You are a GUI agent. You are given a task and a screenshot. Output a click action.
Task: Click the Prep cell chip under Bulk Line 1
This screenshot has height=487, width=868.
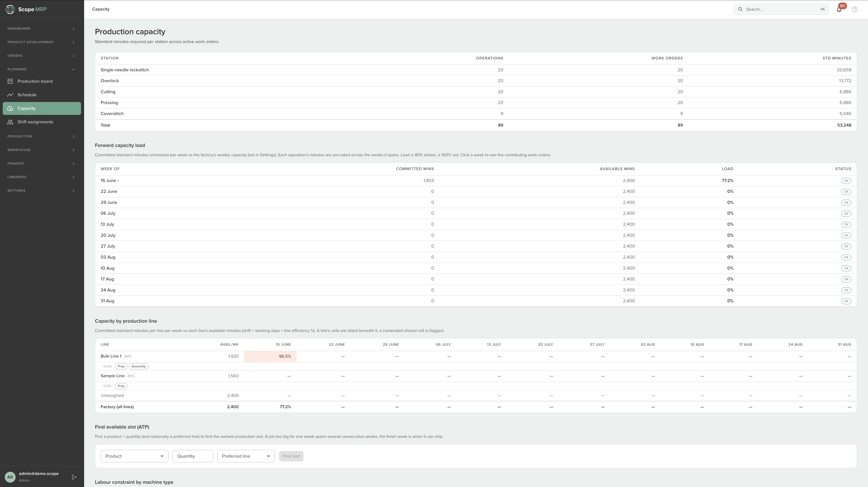[121, 366]
